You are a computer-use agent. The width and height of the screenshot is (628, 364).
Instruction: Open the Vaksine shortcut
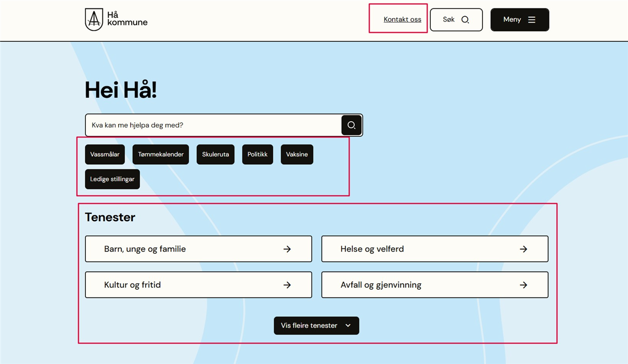(297, 155)
